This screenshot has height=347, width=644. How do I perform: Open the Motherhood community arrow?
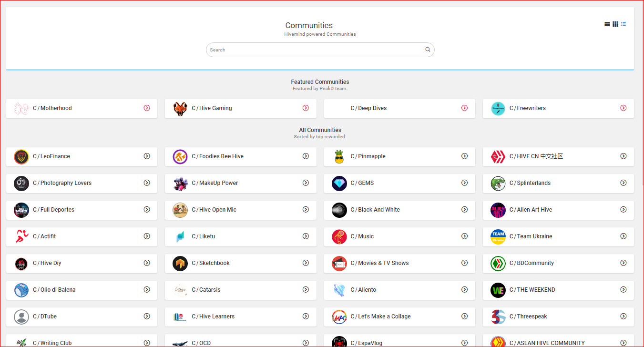pos(147,108)
